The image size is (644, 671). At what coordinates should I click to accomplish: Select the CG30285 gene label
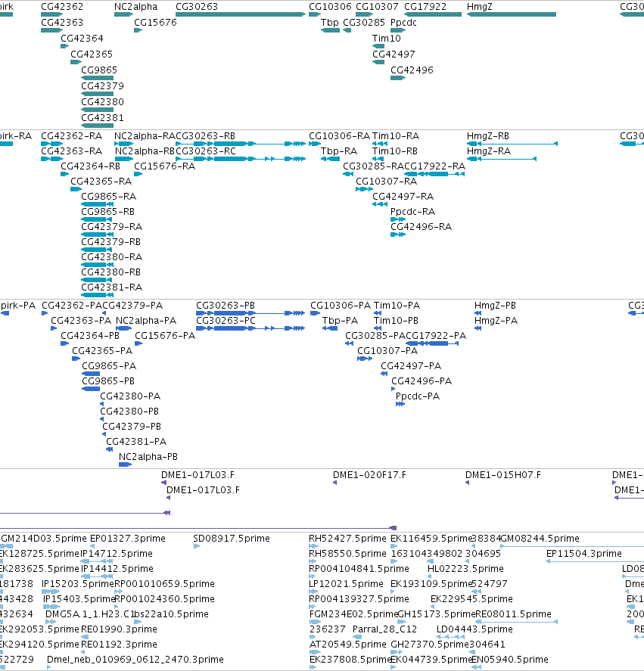[364, 23]
